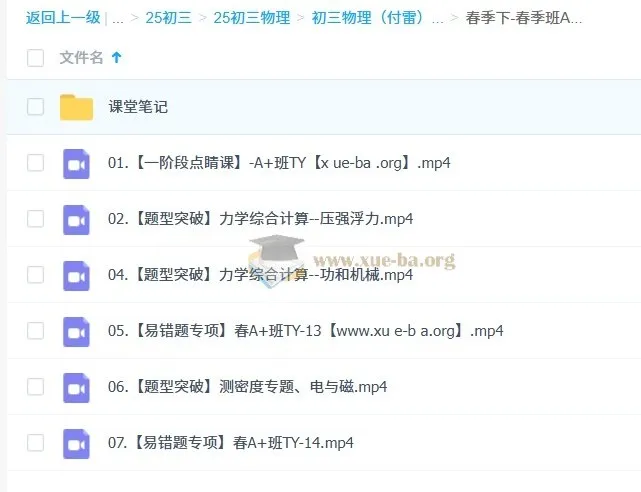Click video icon for 07. 春A+班TY-14 file
The image size is (641, 492).
pyautogui.click(x=76, y=443)
